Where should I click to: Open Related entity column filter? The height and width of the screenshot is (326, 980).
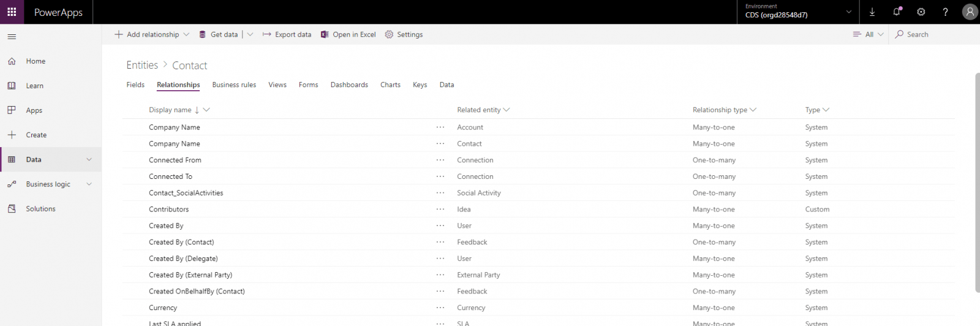click(x=507, y=110)
